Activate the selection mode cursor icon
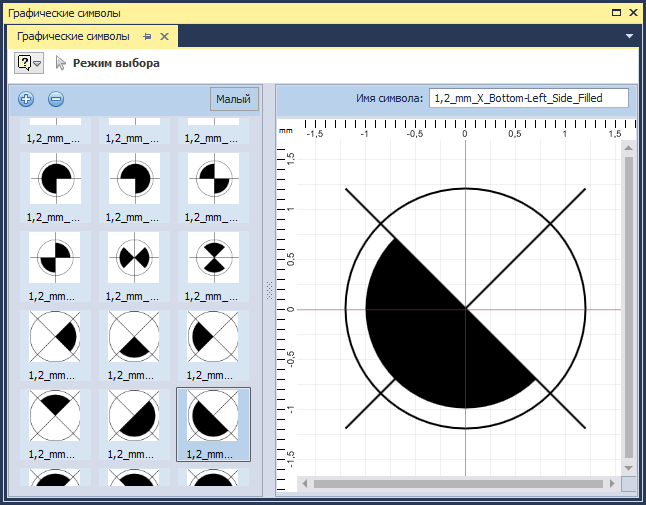This screenshot has height=505, width=646. [x=61, y=63]
